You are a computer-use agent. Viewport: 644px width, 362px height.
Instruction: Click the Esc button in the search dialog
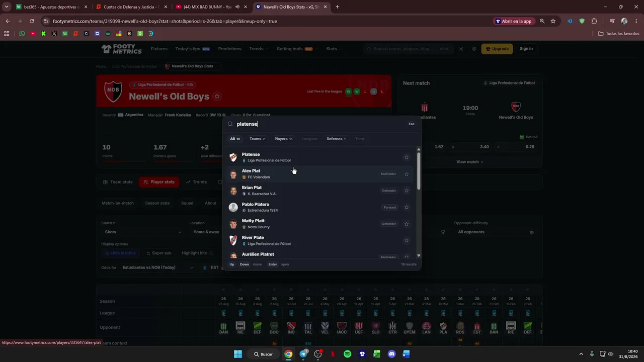412,124
